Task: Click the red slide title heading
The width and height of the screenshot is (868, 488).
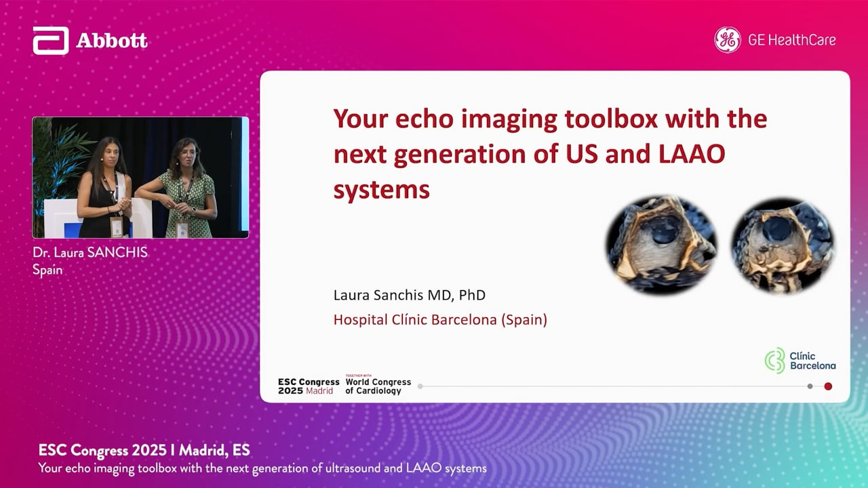Action: (549, 154)
